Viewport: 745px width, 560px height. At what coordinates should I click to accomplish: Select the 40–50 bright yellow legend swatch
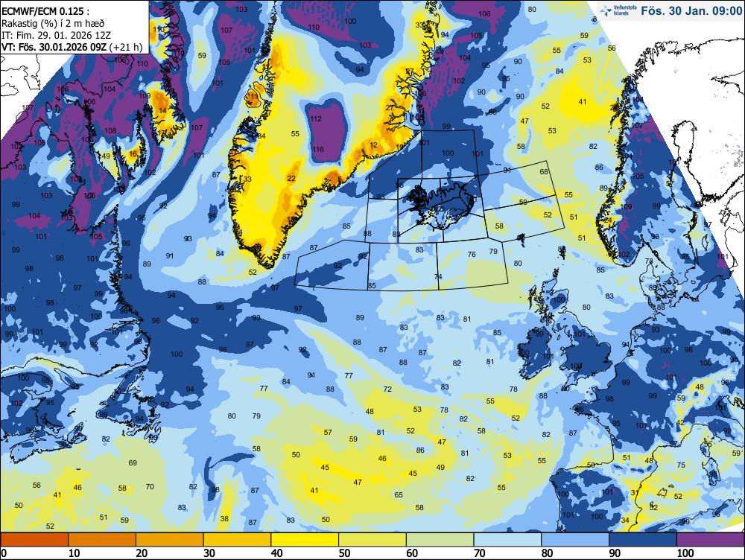(305, 539)
